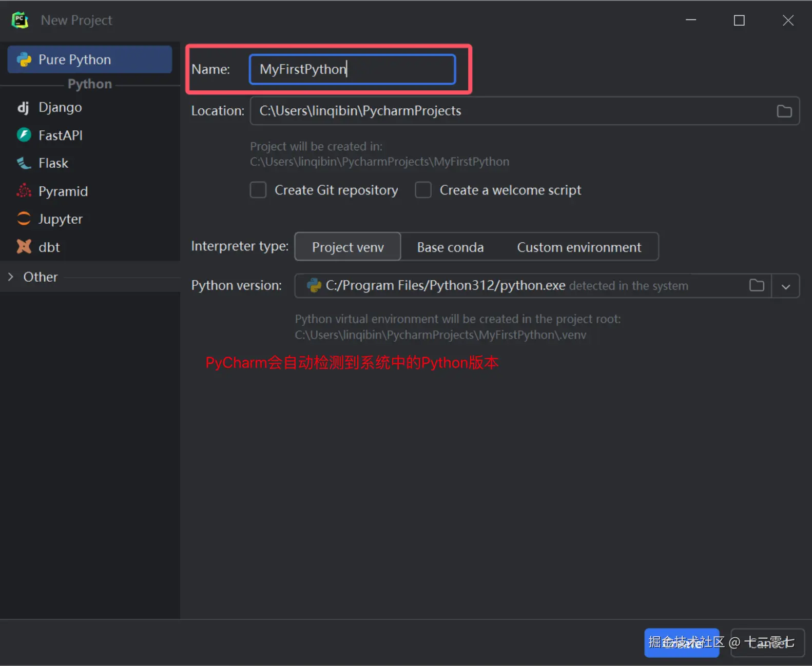This screenshot has width=812, height=666.
Task: Click the blue Create button
Action: pos(682,642)
